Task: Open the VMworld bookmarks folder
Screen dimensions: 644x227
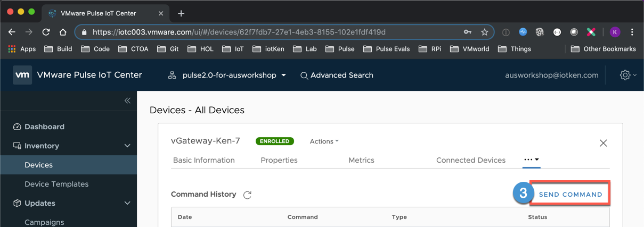Action: point(470,49)
